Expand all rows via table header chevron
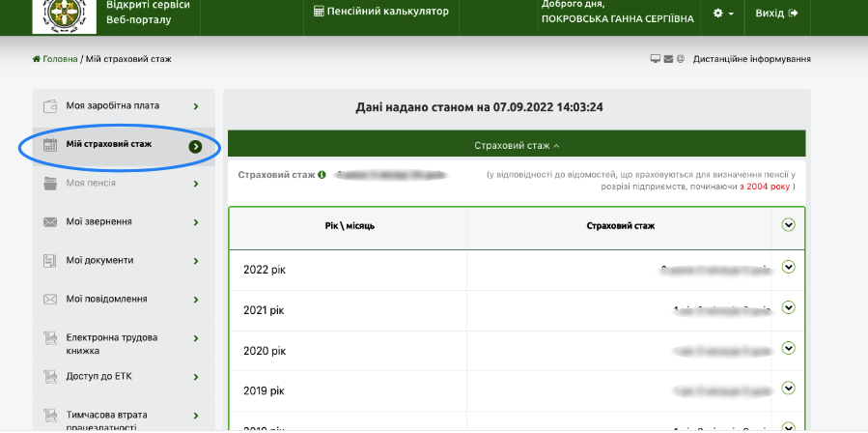The width and height of the screenshot is (868, 433). coord(788,224)
